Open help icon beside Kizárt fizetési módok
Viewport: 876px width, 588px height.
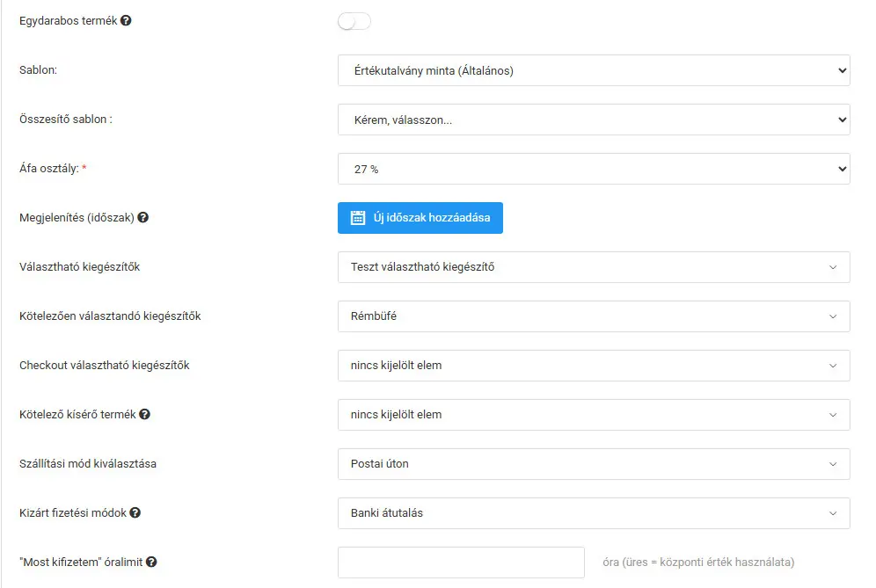point(135,512)
